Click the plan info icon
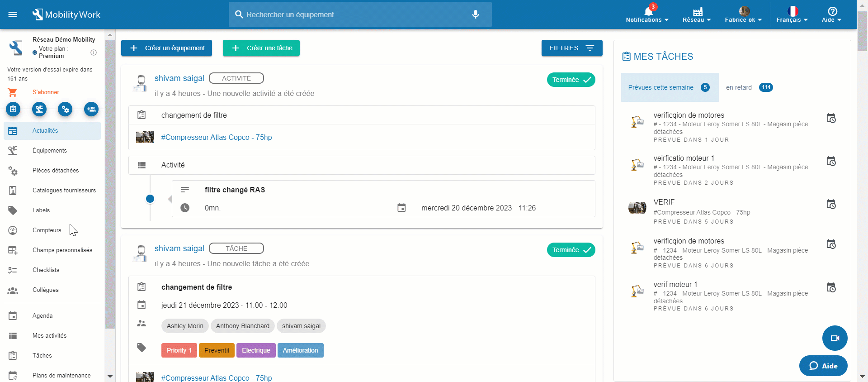868x382 pixels. click(94, 53)
